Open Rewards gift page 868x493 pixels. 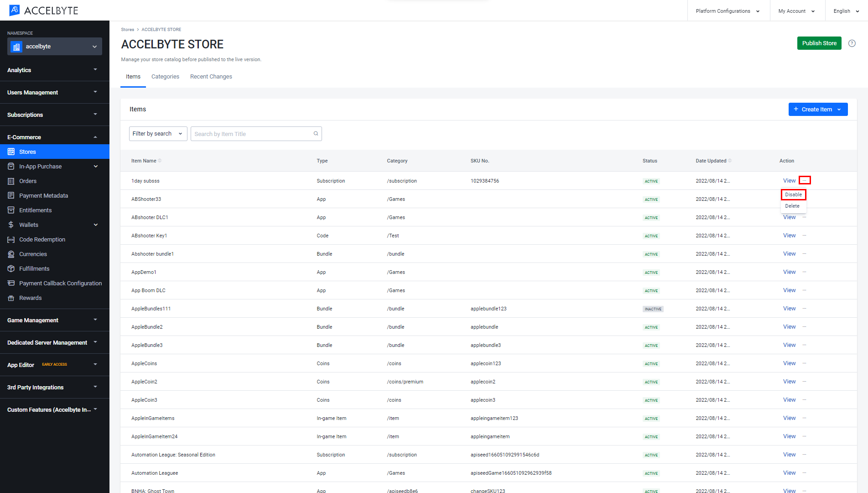(x=30, y=298)
